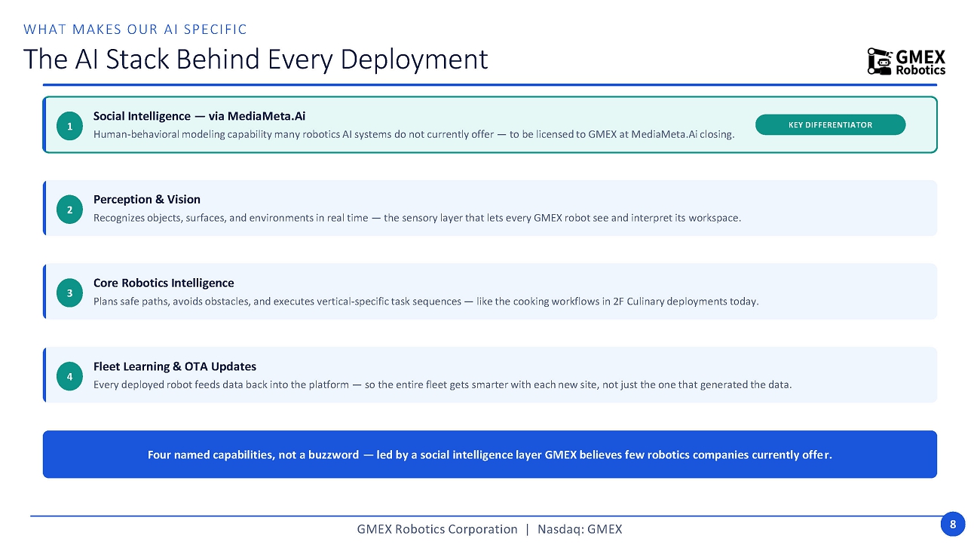Click the page number 8 badge
980x551 pixels.
tap(953, 525)
